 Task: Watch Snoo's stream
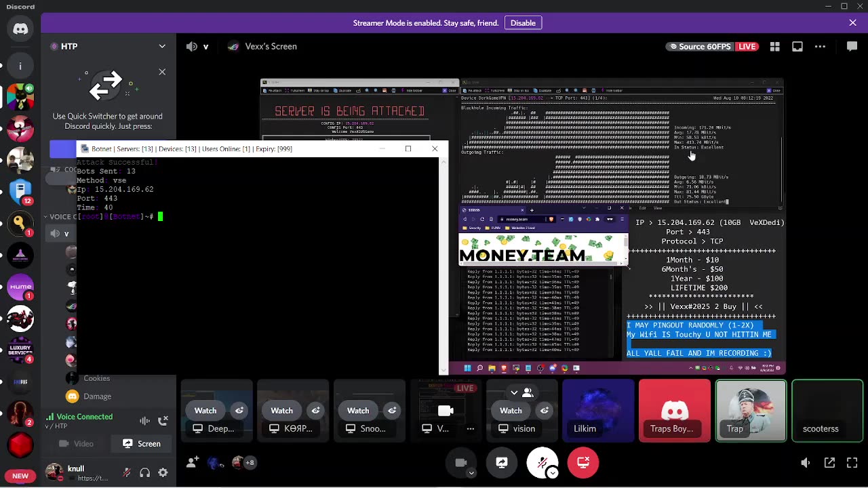pyautogui.click(x=358, y=411)
